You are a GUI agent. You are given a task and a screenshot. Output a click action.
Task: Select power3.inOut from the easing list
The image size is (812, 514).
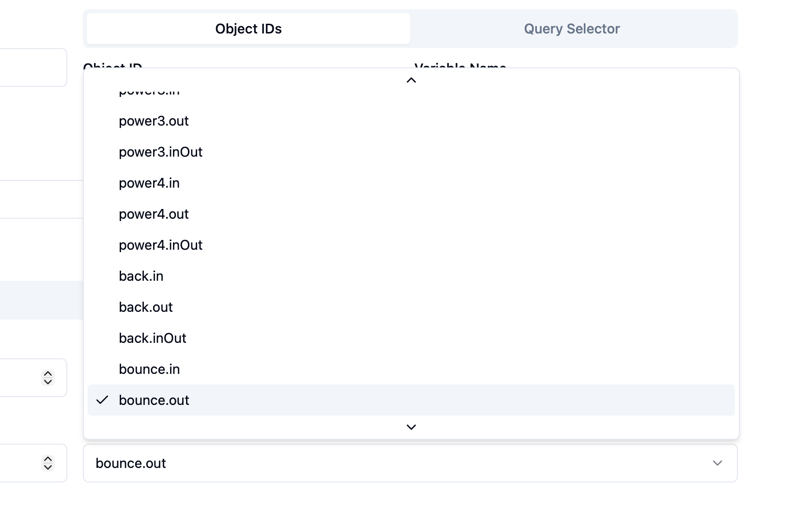click(161, 152)
